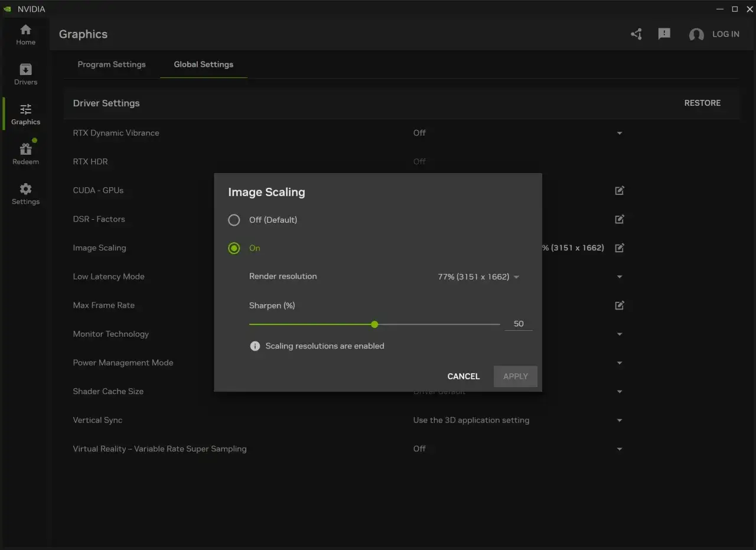Expand Power Management Mode dropdown arrow

(620, 363)
